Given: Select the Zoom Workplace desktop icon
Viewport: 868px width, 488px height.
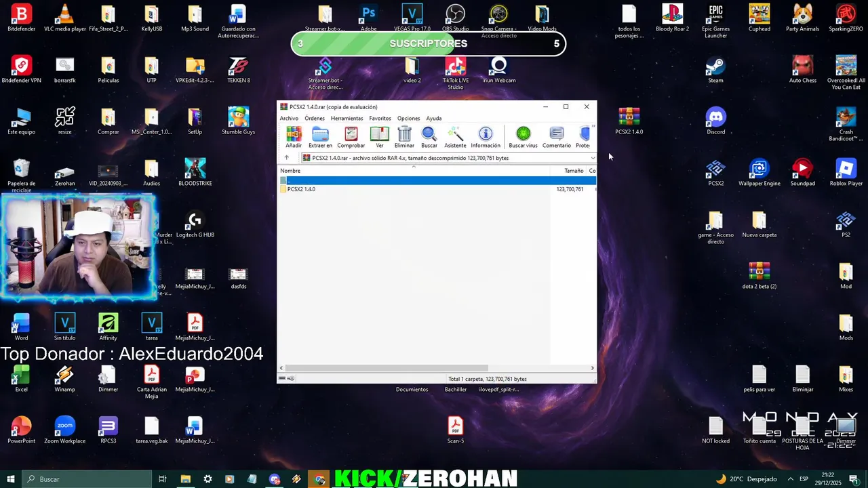Looking at the screenshot, I should (64, 430).
